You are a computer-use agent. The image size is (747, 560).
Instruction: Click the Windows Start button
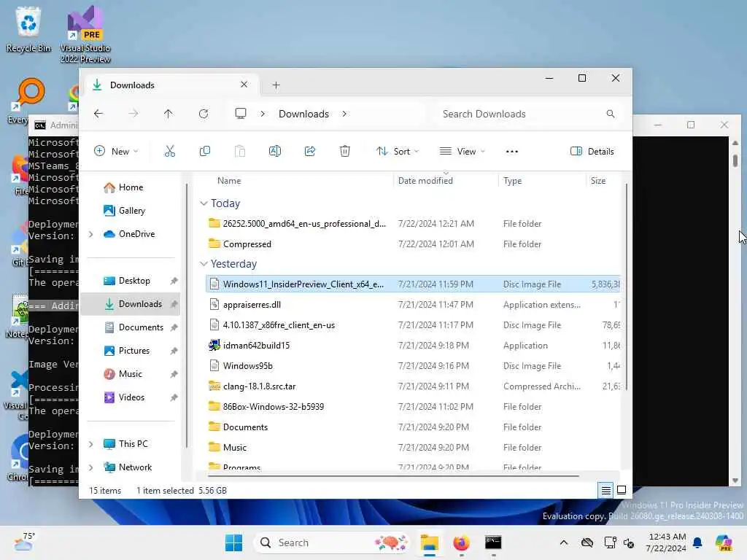(x=233, y=542)
